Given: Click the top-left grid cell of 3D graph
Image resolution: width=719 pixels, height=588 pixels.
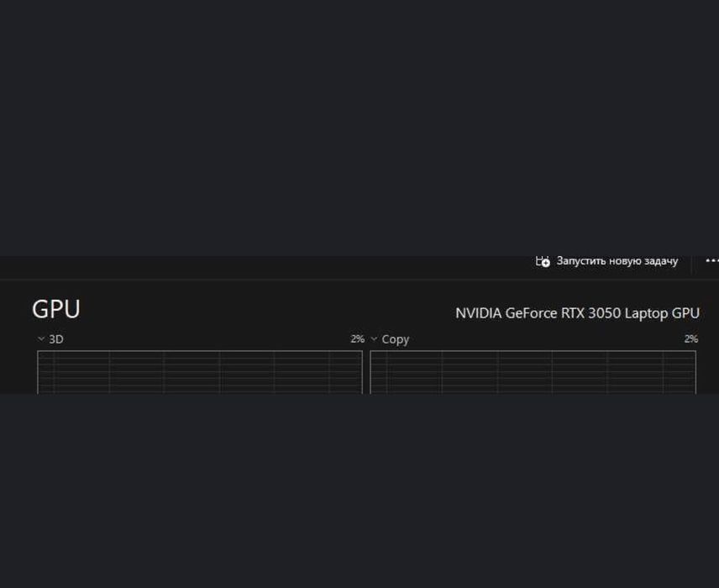Looking at the screenshot, I should coord(46,357).
